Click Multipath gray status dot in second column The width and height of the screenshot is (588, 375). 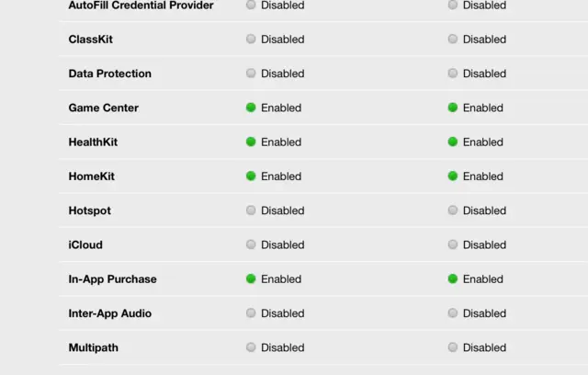453,347
